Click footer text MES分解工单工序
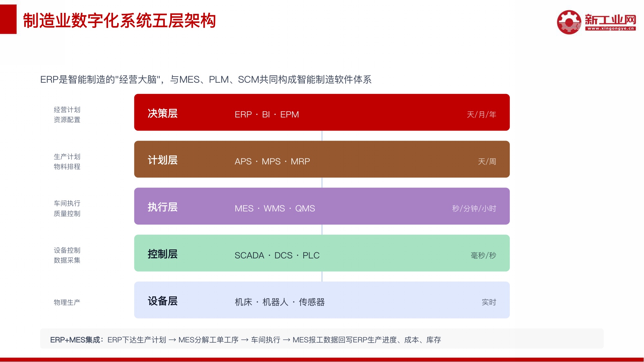 [208, 340]
